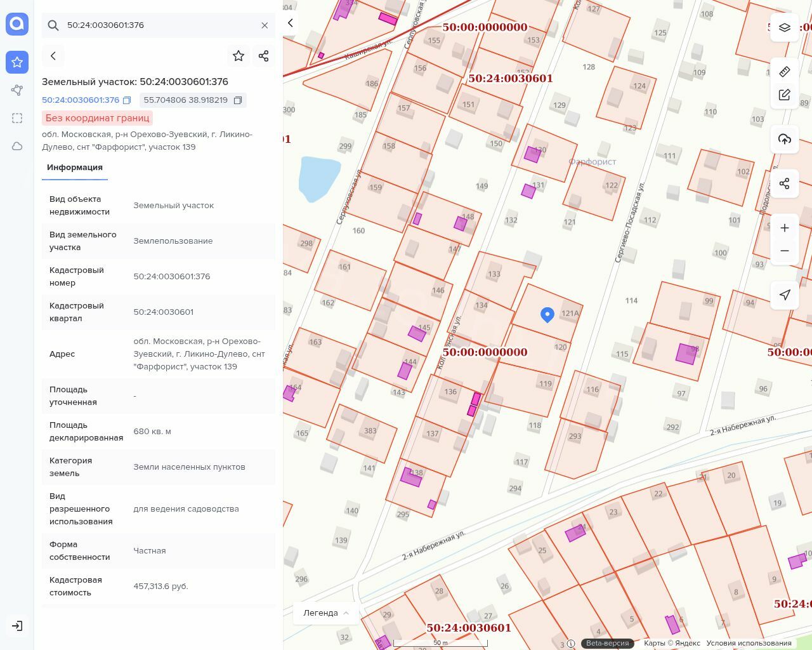Open the favorites star in left sidebar
Screen dimensions: 812x650
point(17,62)
